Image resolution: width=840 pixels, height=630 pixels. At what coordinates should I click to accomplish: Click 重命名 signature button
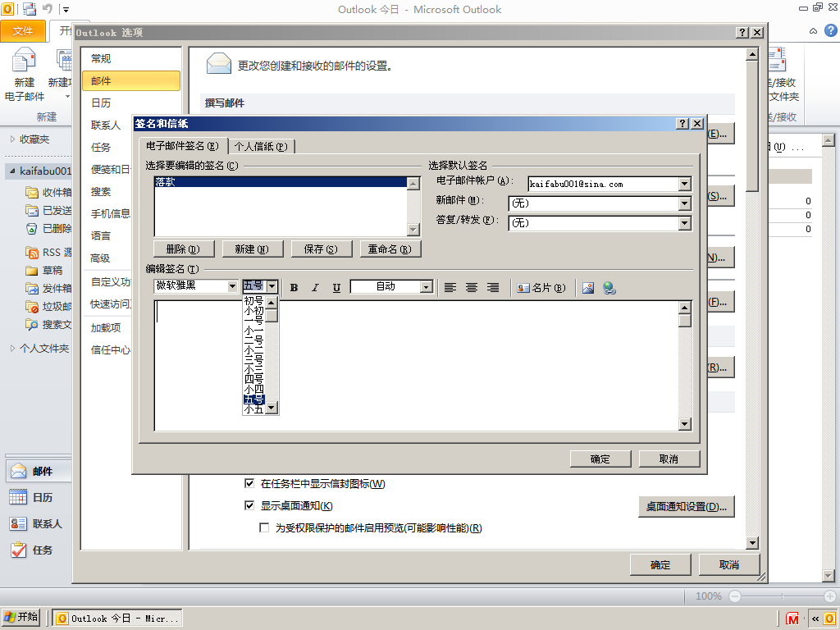point(390,249)
